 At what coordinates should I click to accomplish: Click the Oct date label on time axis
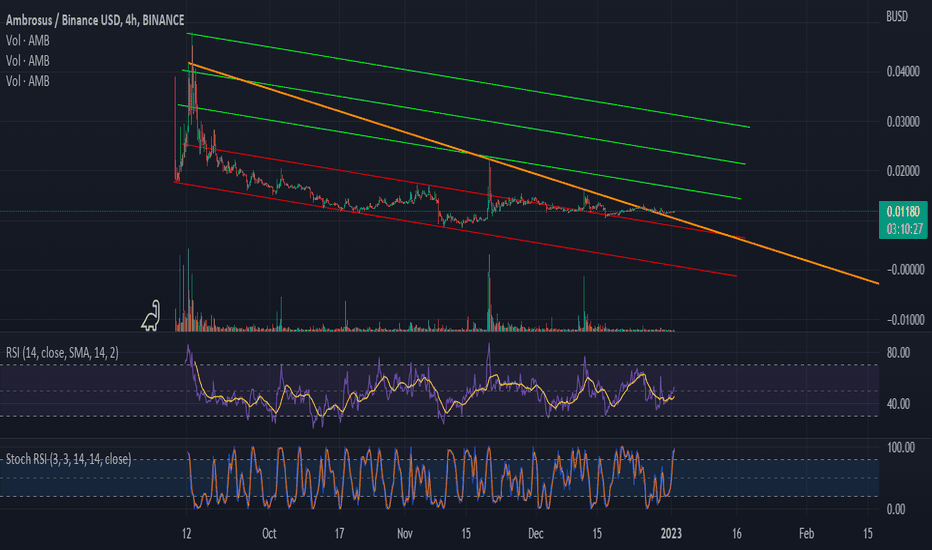(x=269, y=533)
